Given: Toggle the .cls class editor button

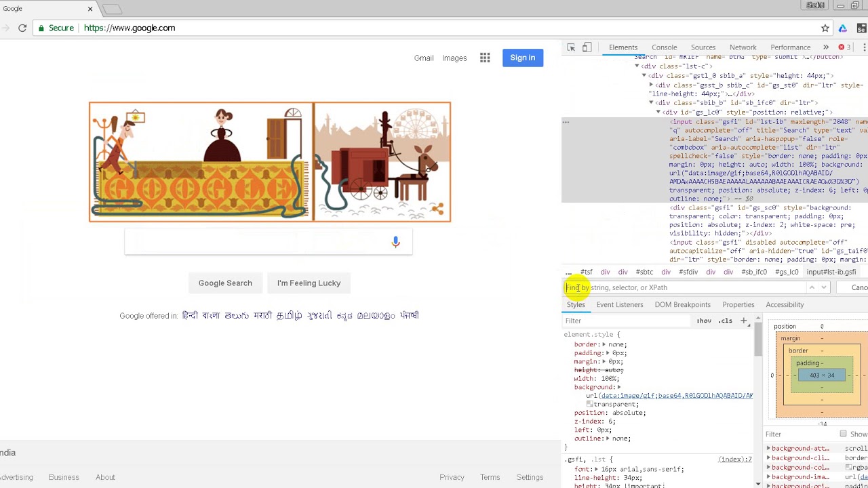Looking at the screenshot, I should click(x=726, y=321).
